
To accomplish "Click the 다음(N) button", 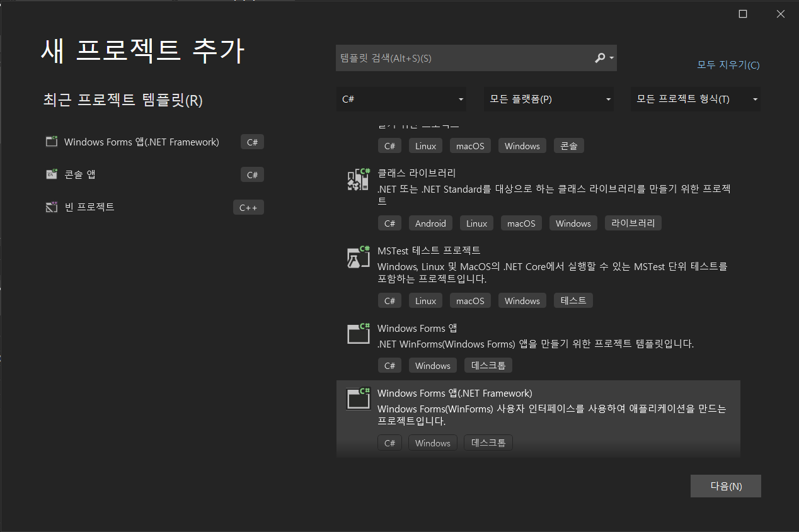I will coord(726,486).
